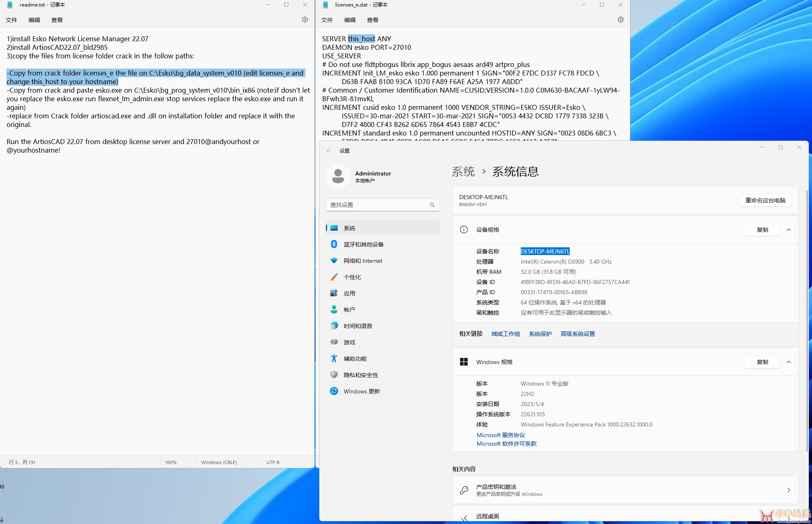Open Microsoft 软件许可条款 link
The width and height of the screenshot is (812, 524).
click(x=507, y=444)
